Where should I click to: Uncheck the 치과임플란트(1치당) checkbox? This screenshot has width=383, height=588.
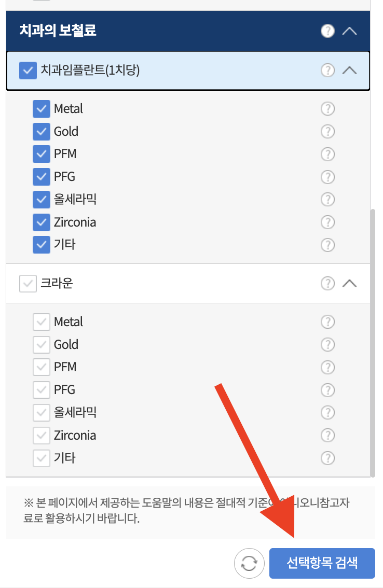coord(28,71)
